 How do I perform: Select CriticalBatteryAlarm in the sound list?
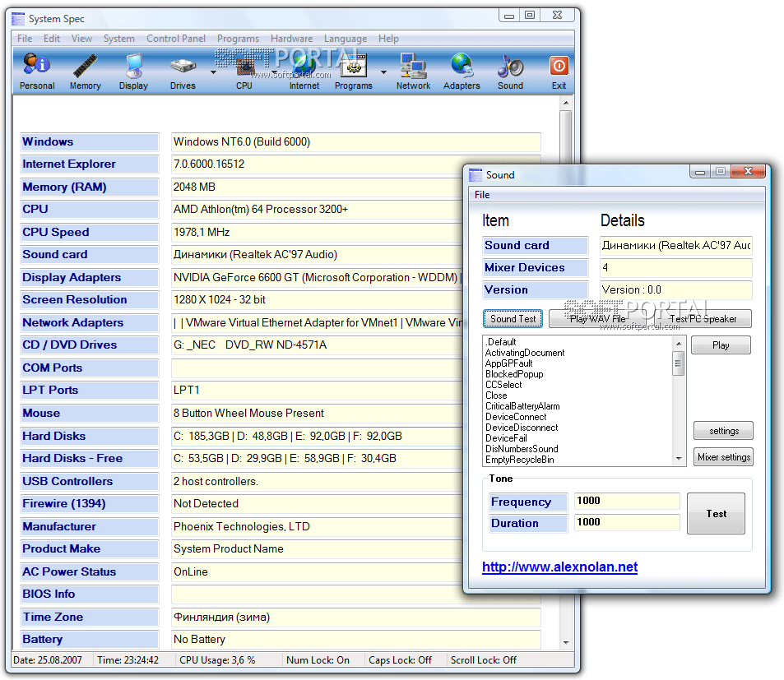522,406
